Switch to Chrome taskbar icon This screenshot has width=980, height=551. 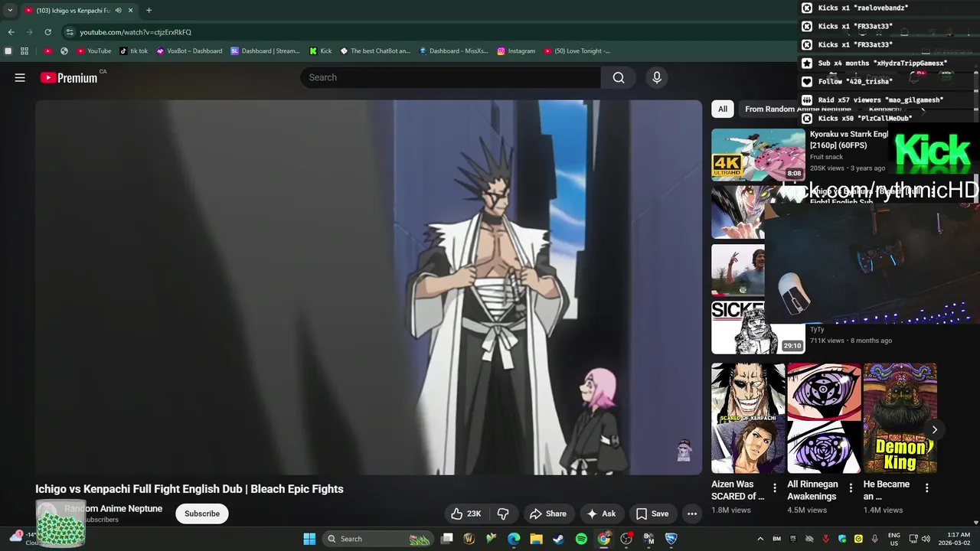point(604,539)
